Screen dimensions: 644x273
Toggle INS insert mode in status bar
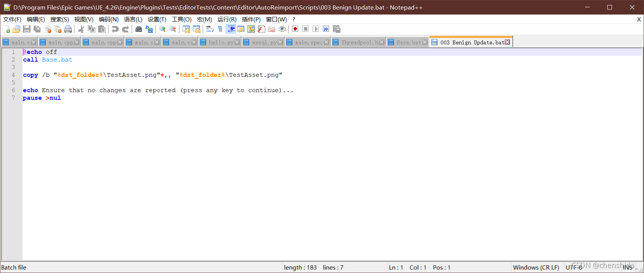[628, 268]
